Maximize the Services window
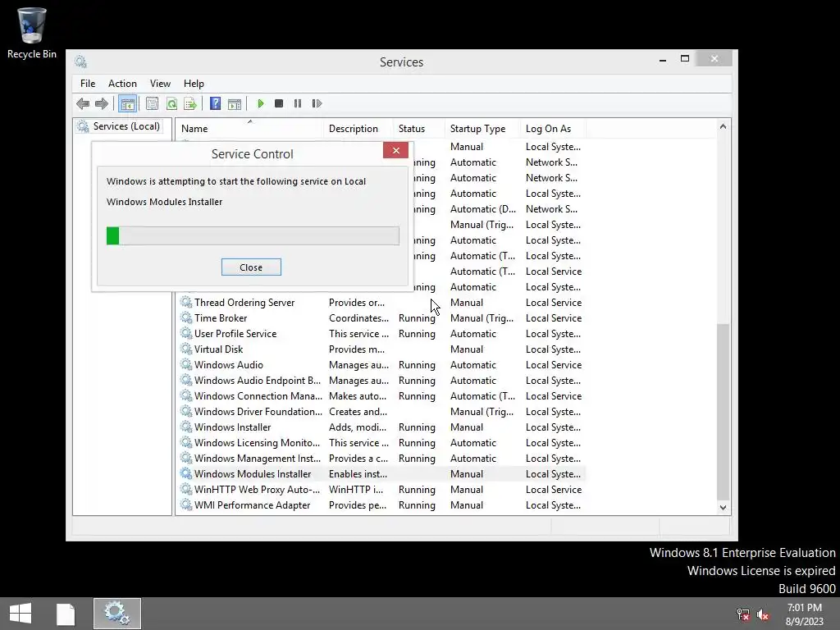Screen dimensions: 840x630 click(x=685, y=58)
